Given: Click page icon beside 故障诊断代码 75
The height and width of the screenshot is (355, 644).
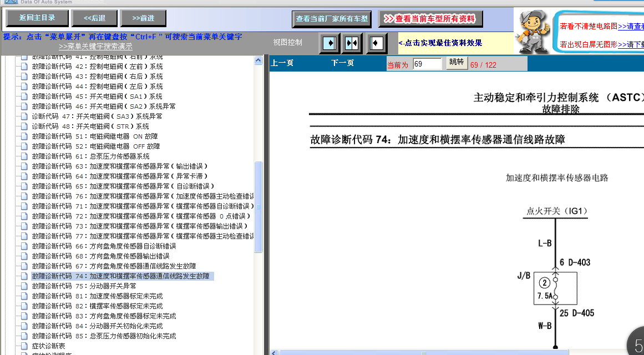Looking at the screenshot, I should tap(24, 286).
